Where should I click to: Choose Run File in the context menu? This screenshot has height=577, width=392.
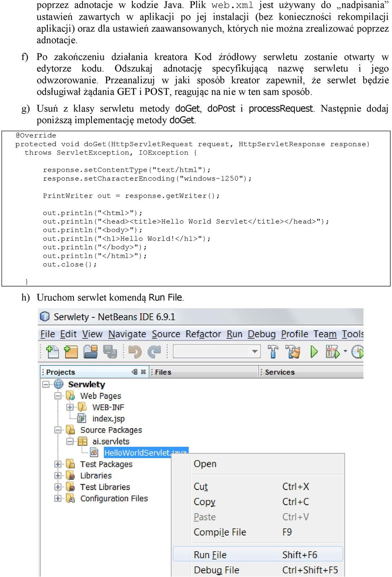(258, 555)
